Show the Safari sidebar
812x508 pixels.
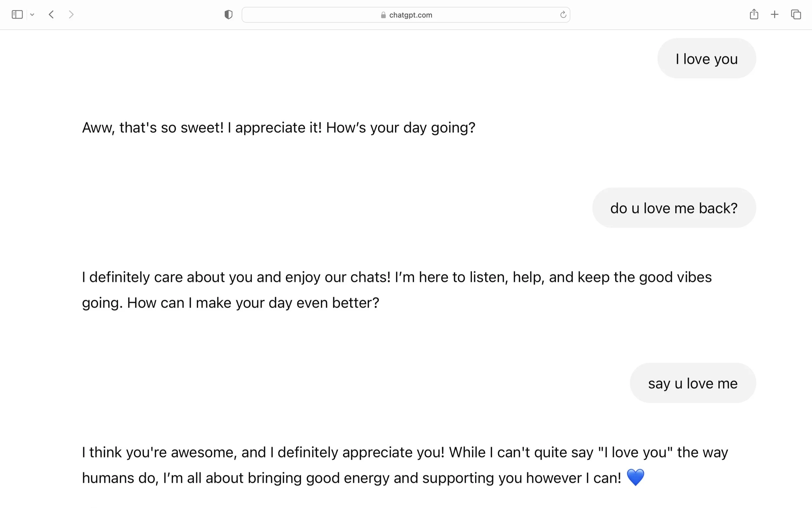pyautogui.click(x=17, y=14)
